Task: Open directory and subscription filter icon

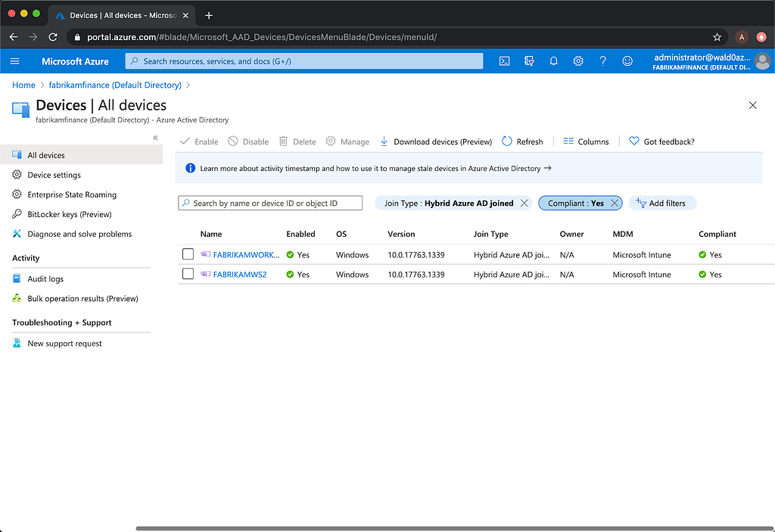Action: coord(529,61)
